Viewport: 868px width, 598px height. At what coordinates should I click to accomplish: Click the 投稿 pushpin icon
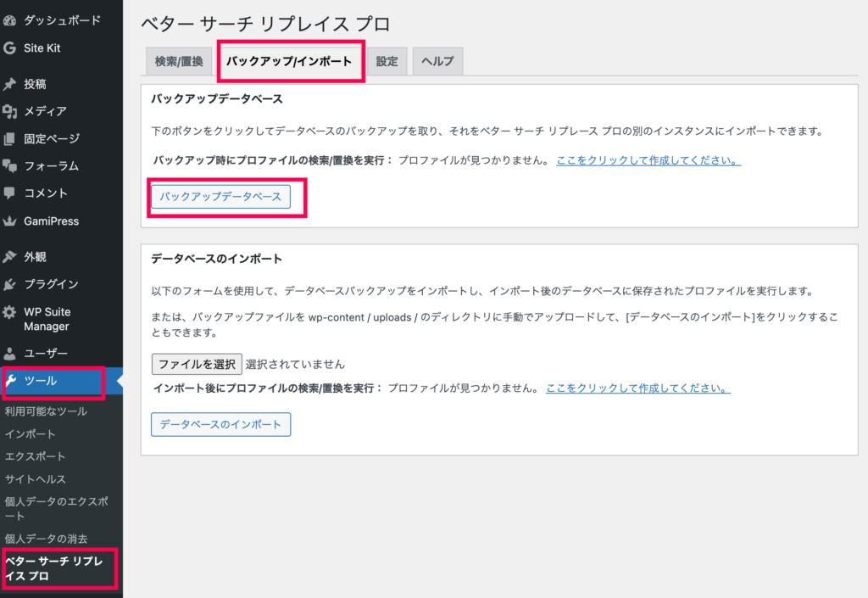9,84
